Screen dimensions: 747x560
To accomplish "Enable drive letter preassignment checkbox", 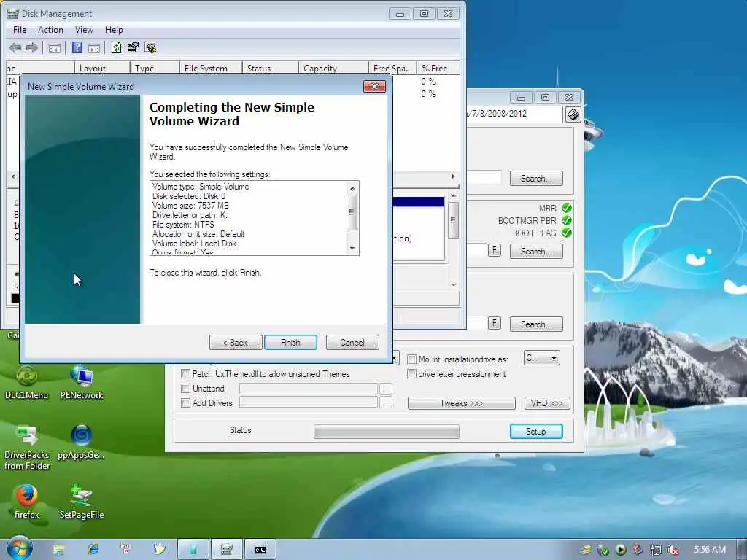I will click(412, 374).
